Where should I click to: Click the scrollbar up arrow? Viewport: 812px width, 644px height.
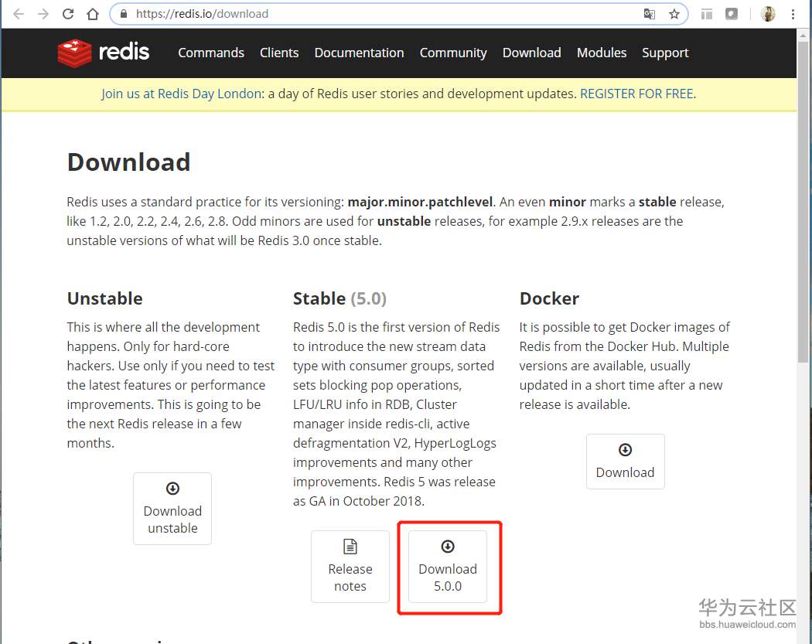click(803, 36)
